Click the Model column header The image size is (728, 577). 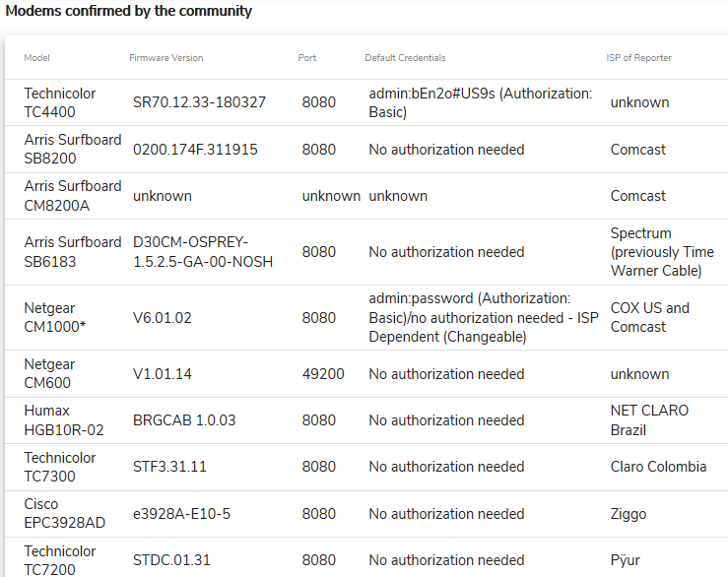coord(36,58)
